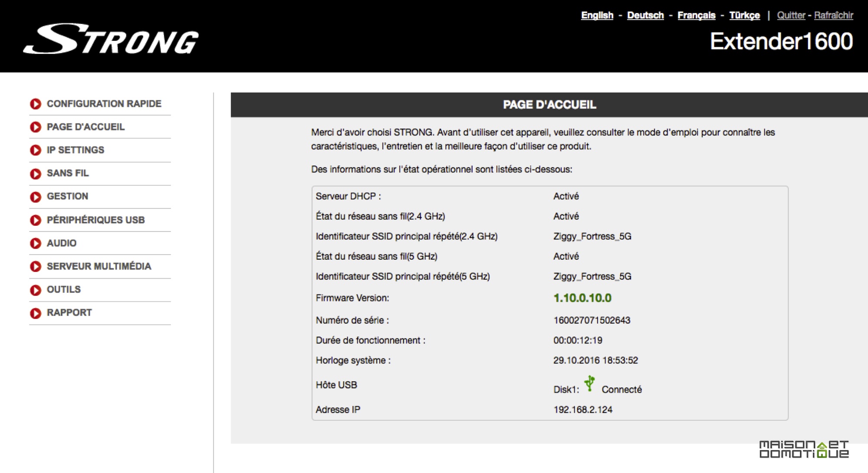Screen dimensions: 868x473
Task: Click the Horloge système label
Action: point(353,361)
